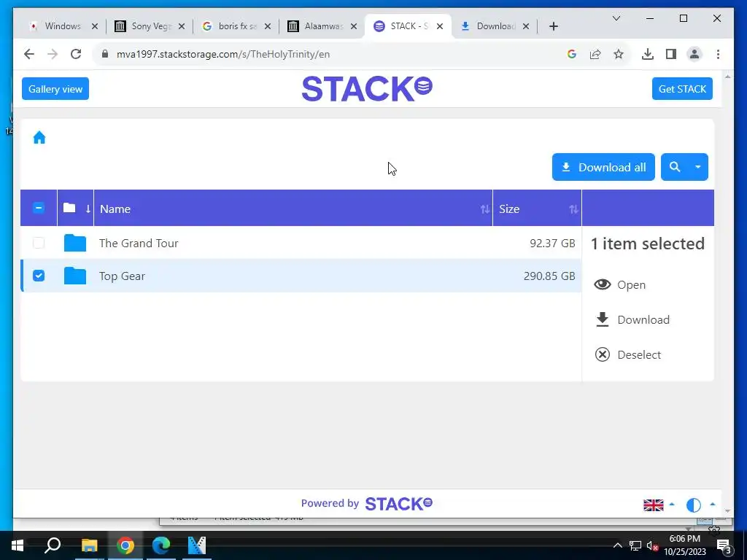Screen dimensions: 747x560
Task: Click the Powered by STACK link
Action: click(367, 503)
